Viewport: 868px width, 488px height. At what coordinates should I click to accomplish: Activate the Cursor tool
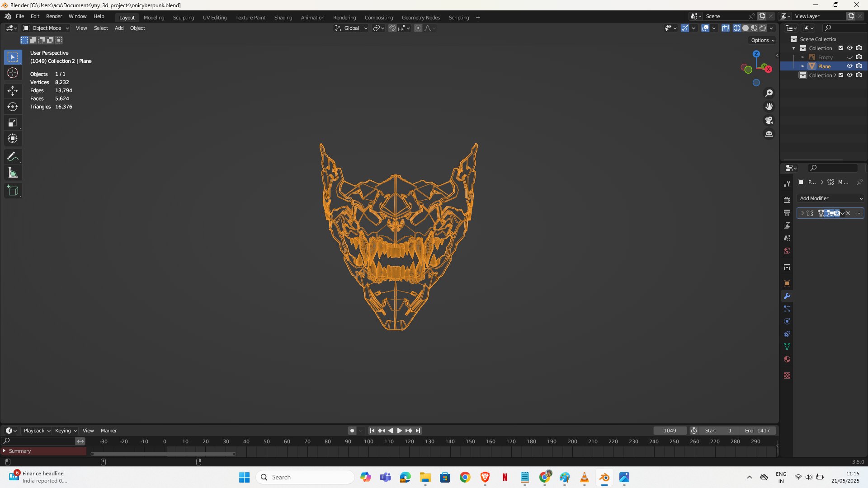(x=13, y=73)
